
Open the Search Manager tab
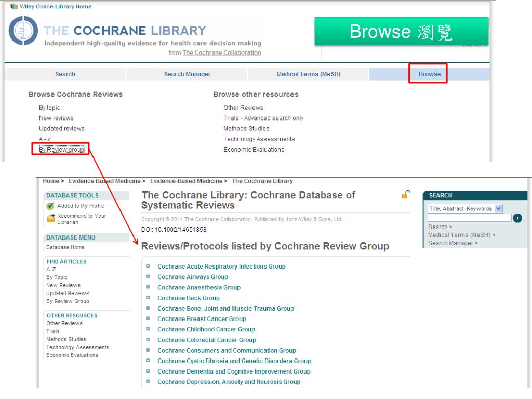(x=187, y=74)
